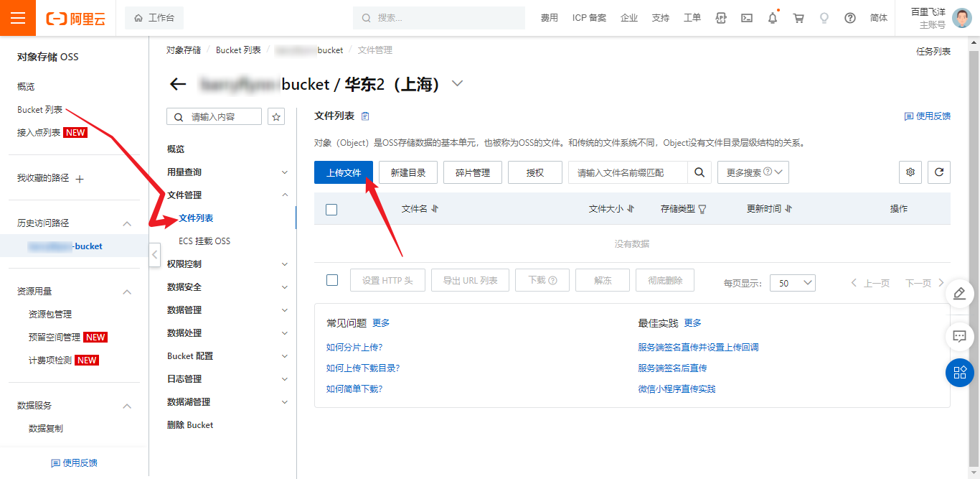Check the select-all checkbox in table header
The height and width of the screenshot is (479, 980).
tap(331, 209)
